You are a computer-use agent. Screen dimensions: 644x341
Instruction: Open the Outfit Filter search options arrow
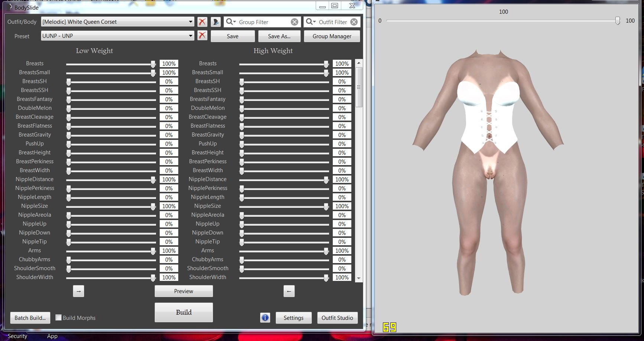click(310, 22)
